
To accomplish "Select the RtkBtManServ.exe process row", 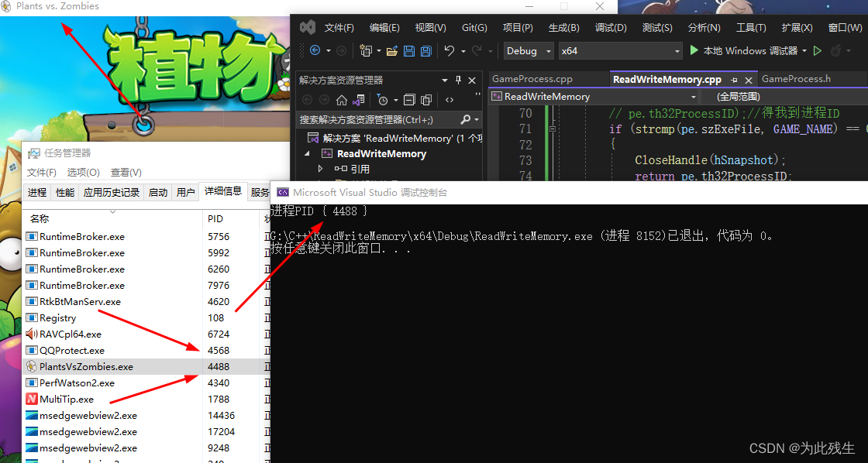I will pyautogui.click(x=146, y=301).
